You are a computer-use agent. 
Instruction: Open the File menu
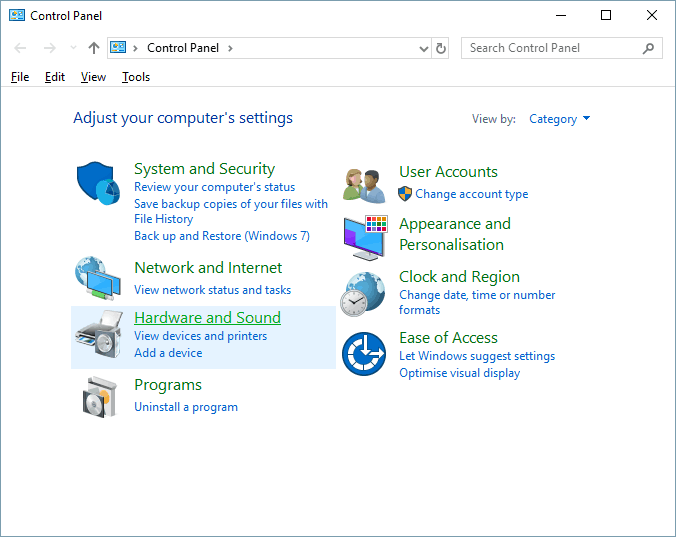20,77
